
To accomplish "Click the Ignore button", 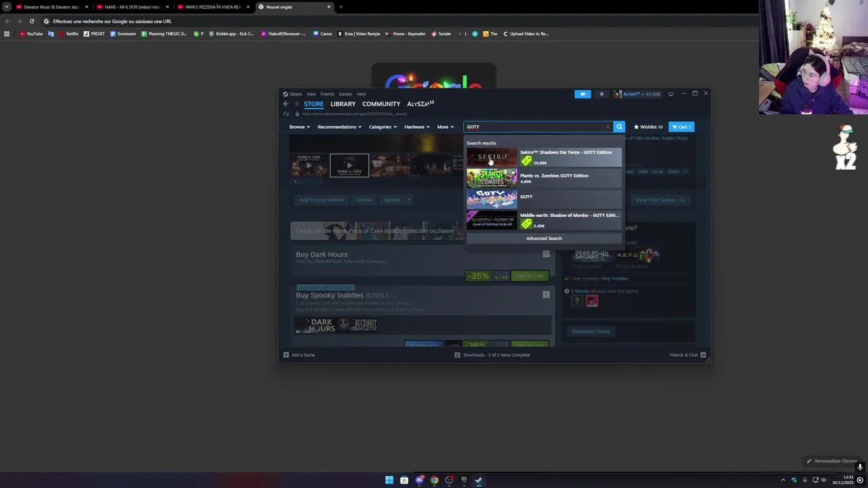I will click(x=391, y=200).
